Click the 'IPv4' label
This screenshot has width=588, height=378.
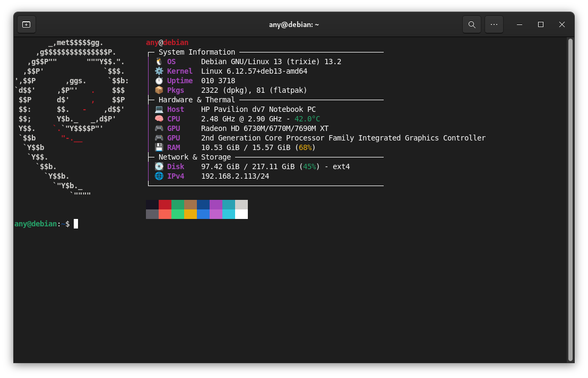(176, 176)
